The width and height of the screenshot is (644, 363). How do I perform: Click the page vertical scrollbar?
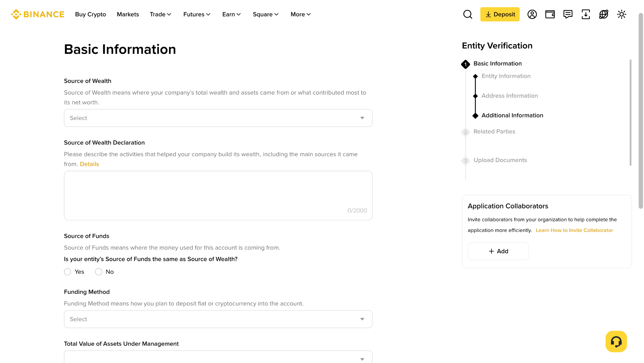pyautogui.click(x=641, y=111)
